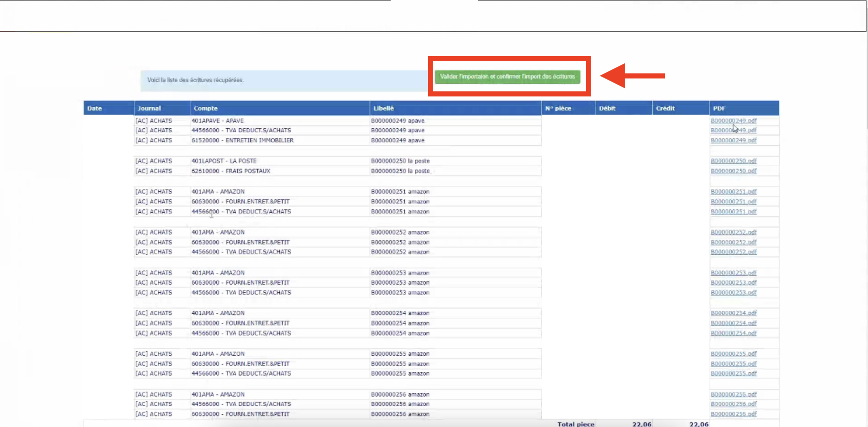Open B000000251.pdf link in its 60630000 row

coord(733,202)
